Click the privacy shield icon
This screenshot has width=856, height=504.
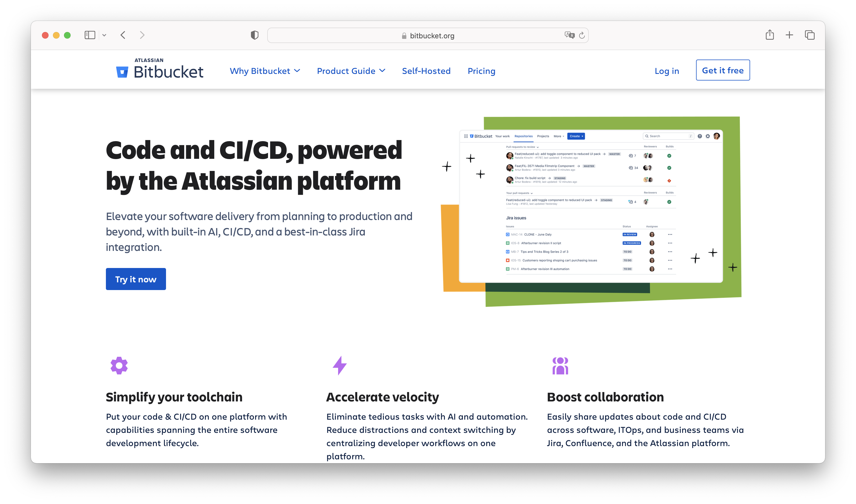coord(255,35)
